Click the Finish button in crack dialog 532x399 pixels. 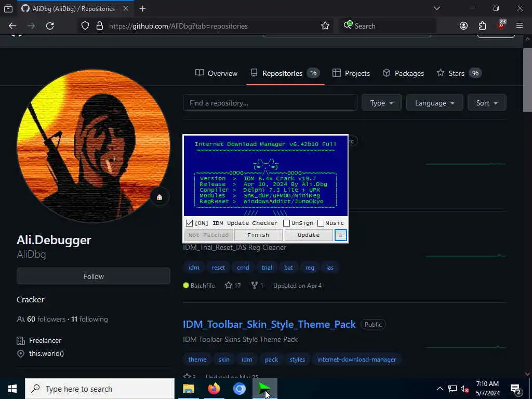pyautogui.click(x=258, y=235)
